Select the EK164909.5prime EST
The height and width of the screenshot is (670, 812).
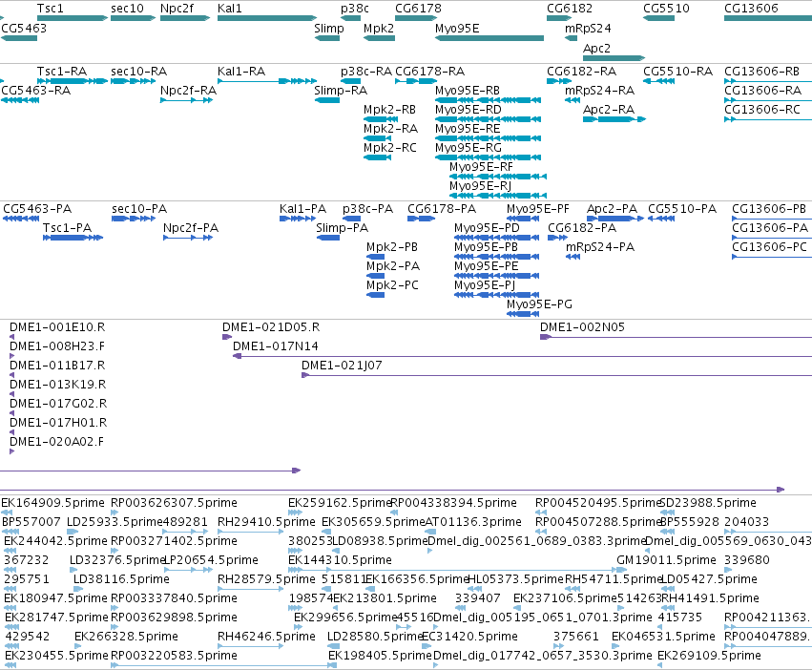click(7, 513)
